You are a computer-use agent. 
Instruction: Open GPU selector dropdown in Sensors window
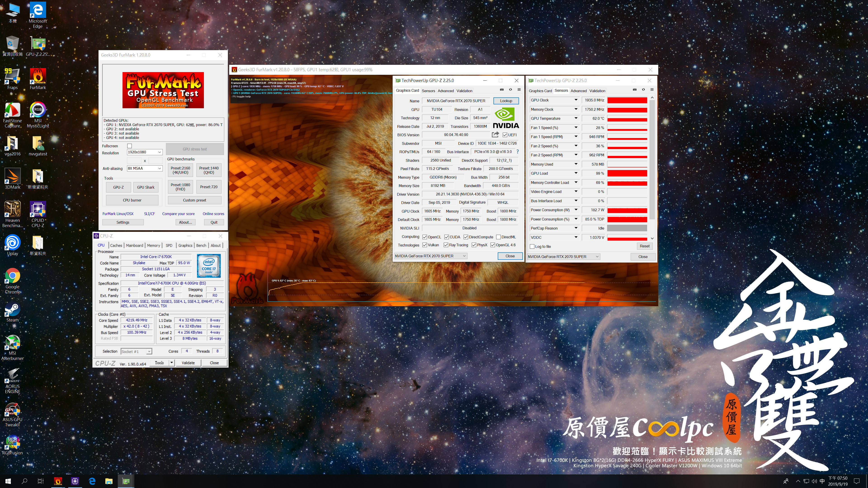(563, 257)
